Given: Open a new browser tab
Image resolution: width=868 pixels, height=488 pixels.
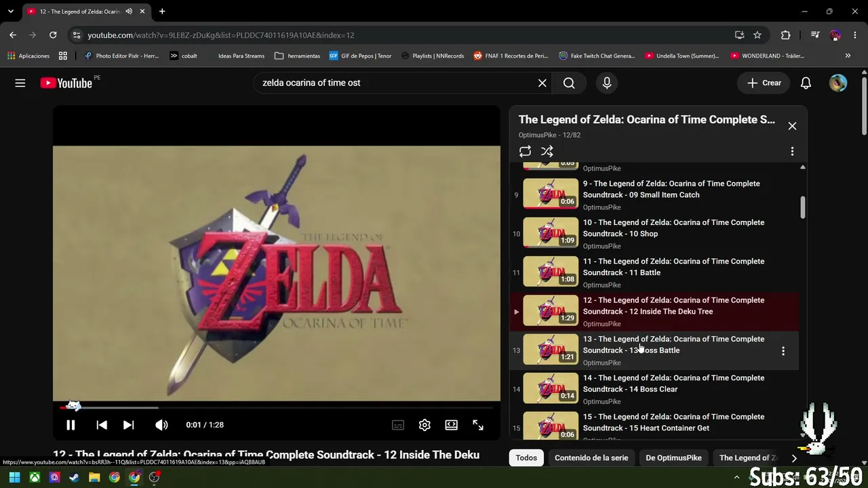Looking at the screenshot, I should pyautogui.click(x=162, y=12).
